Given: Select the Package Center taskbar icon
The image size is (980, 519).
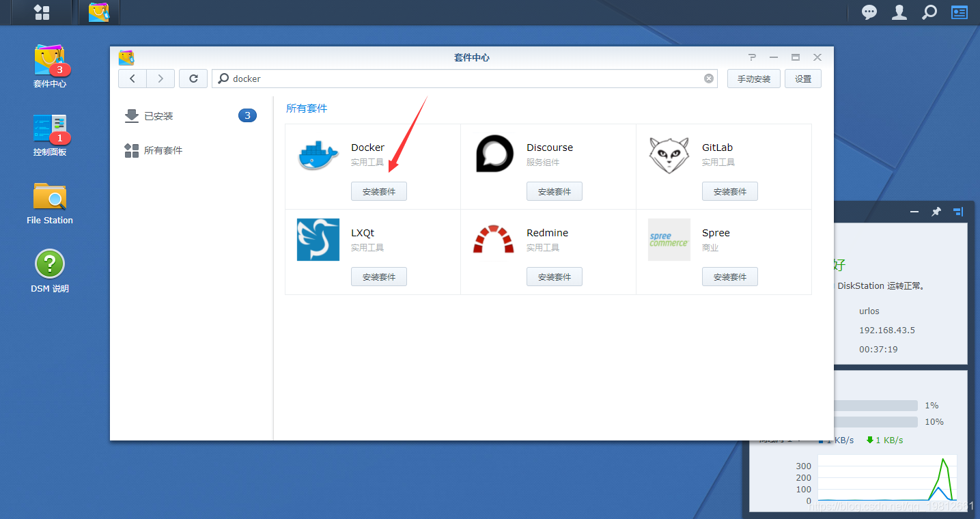Looking at the screenshot, I should (x=99, y=12).
